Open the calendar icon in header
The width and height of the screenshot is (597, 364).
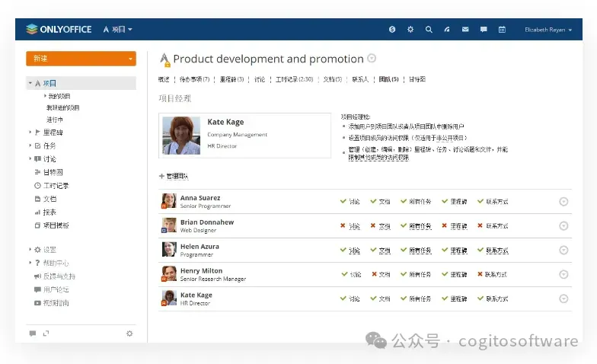tap(502, 30)
